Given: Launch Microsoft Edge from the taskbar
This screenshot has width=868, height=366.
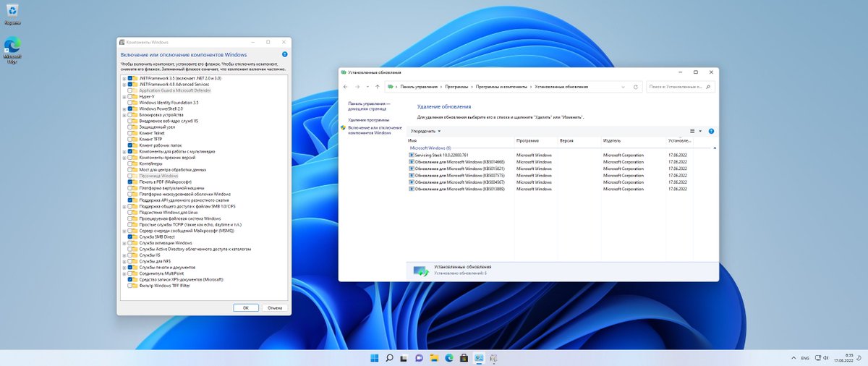Looking at the screenshot, I should pyautogui.click(x=448, y=357).
